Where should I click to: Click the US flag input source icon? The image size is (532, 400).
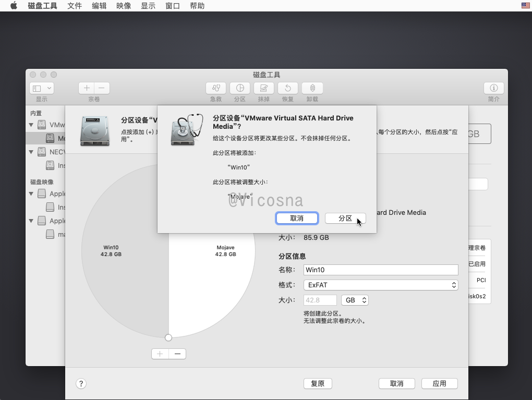click(x=526, y=5)
